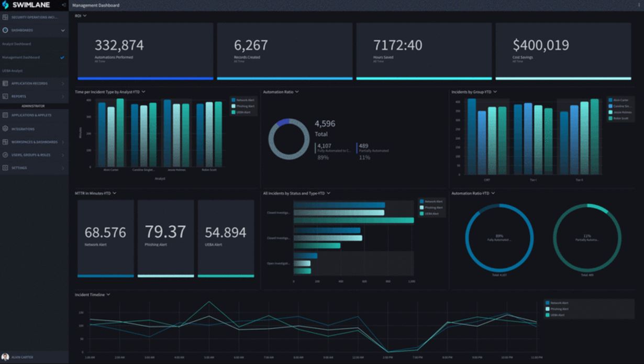
Task: Open Analyst Dashboard in sidebar
Action: [x=16, y=44]
